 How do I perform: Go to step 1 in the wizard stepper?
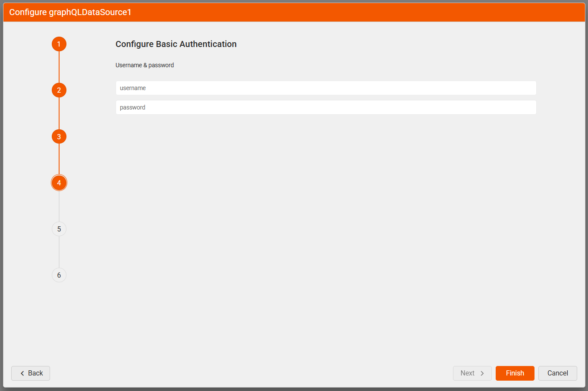(59, 44)
